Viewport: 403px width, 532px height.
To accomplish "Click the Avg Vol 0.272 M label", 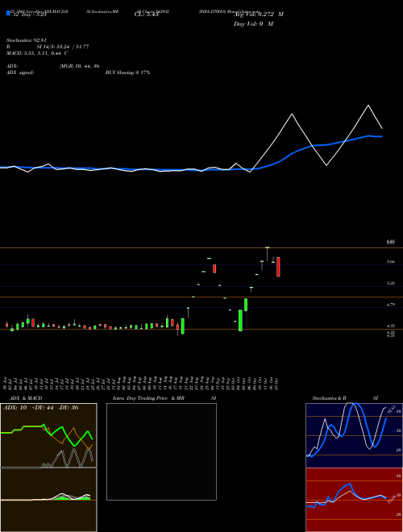I will click(259, 15).
